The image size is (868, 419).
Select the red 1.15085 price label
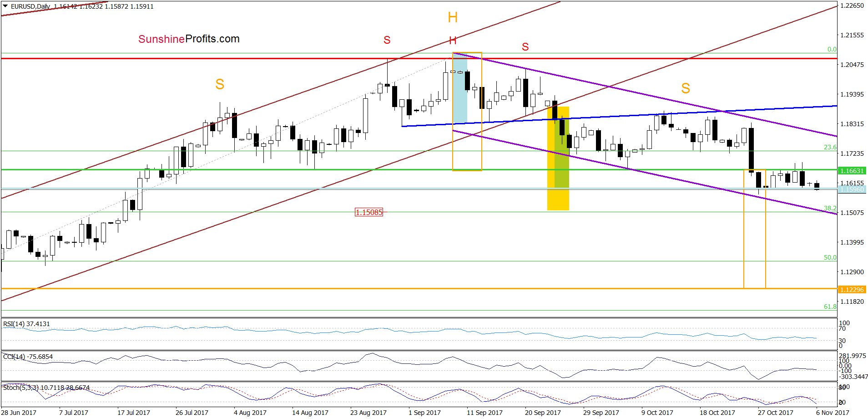point(369,212)
